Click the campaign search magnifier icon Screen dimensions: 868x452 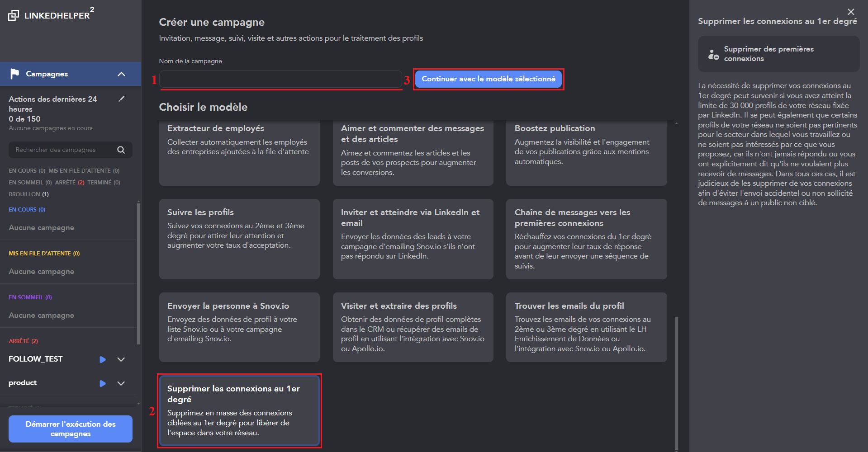click(x=121, y=150)
